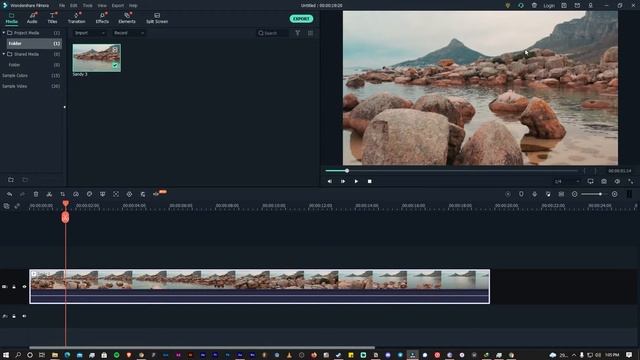Click the undo arrow in timeline toolbar
The width and height of the screenshot is (640, 360).
click(9, 194)
